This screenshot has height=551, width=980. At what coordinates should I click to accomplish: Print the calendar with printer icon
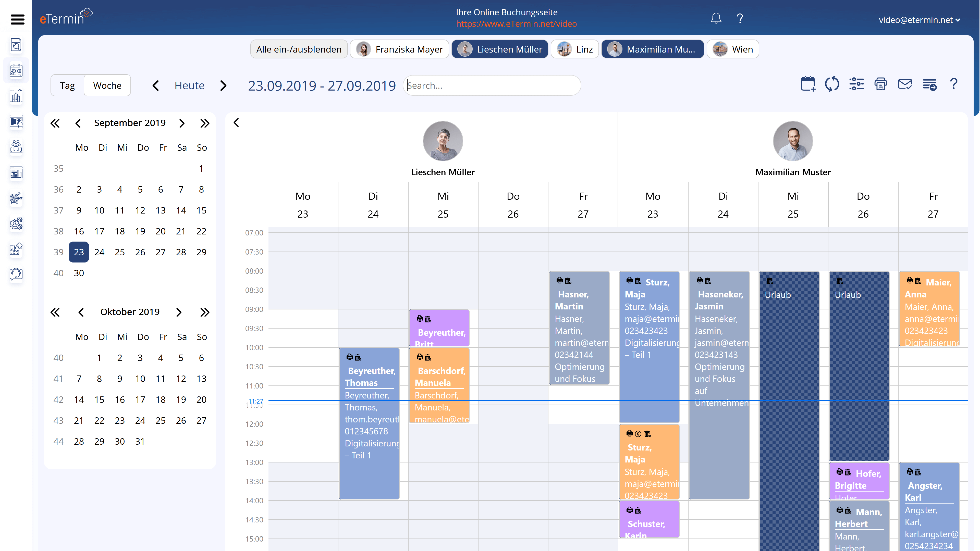881,84
